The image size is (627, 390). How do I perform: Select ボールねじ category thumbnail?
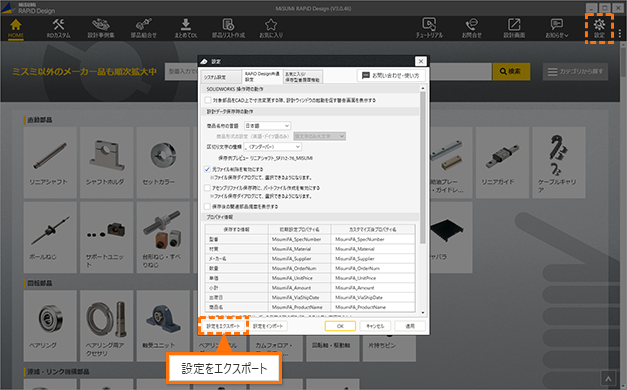[50, 237]
